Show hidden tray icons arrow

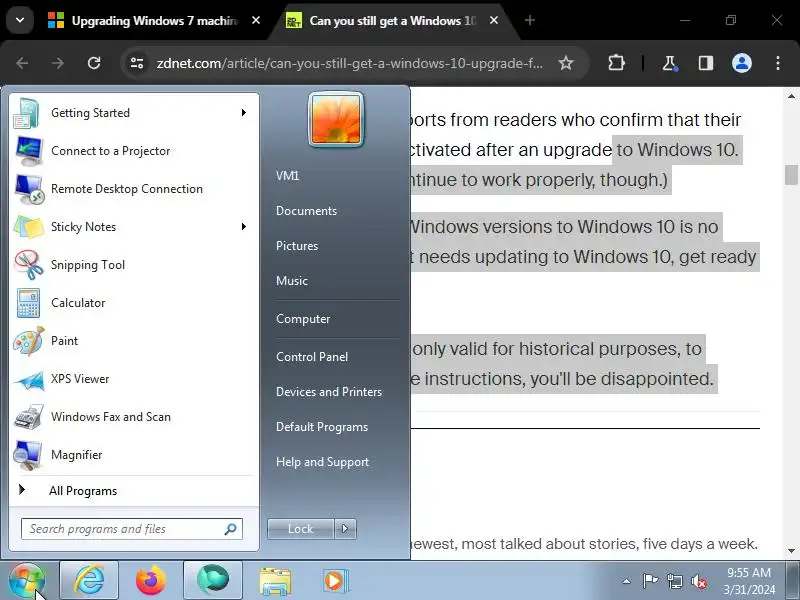627,581
